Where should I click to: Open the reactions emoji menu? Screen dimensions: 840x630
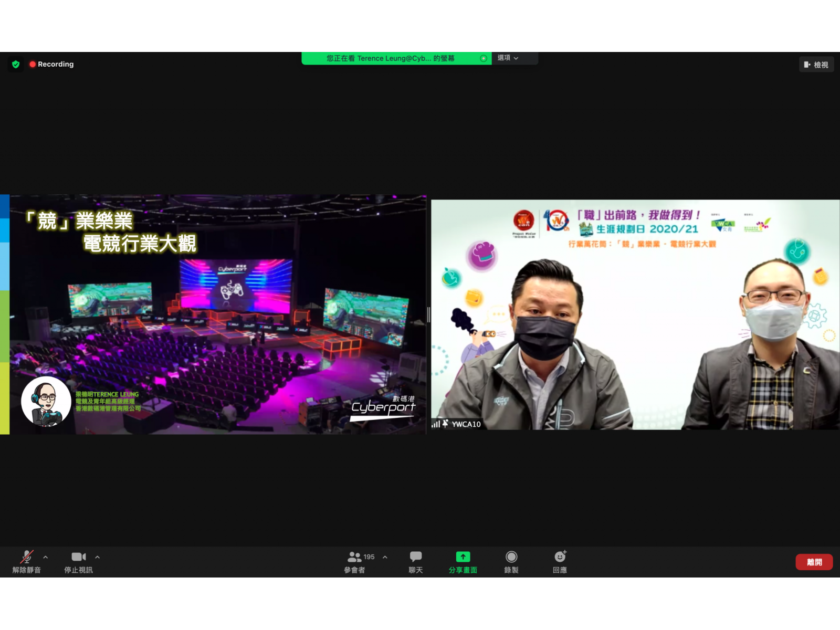click(560, 561)
